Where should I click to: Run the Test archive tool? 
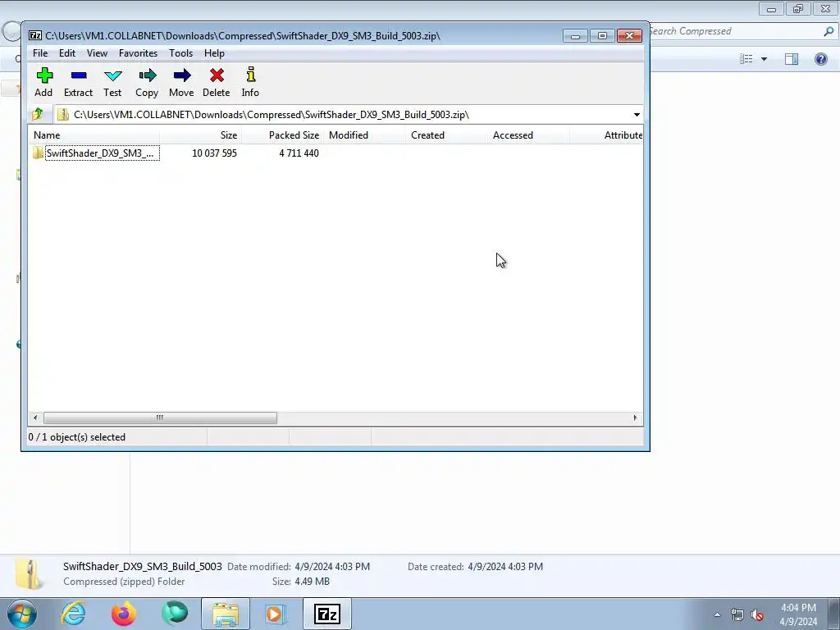click(x=113, y=75)
